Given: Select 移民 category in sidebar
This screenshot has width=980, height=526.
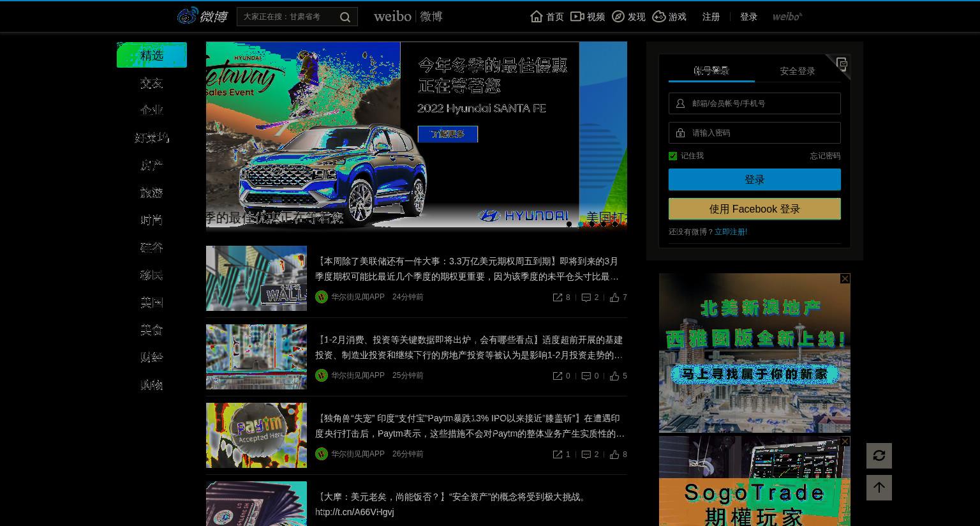Looking at the screenshot, I should (152, 275).
